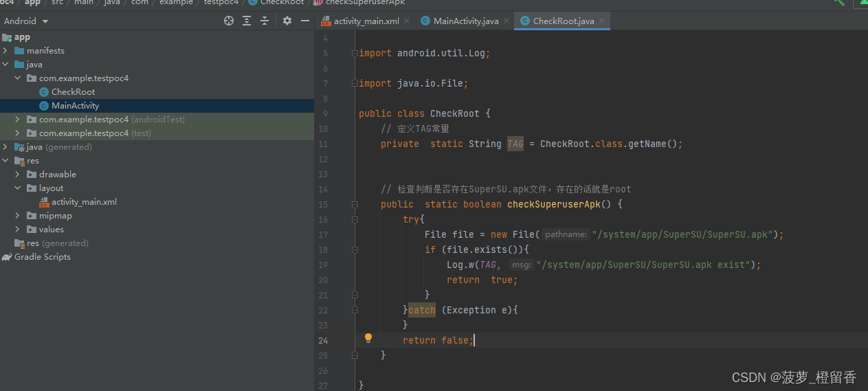
Task: Collapse the res folder arrow
Action: tap(6, 161)
